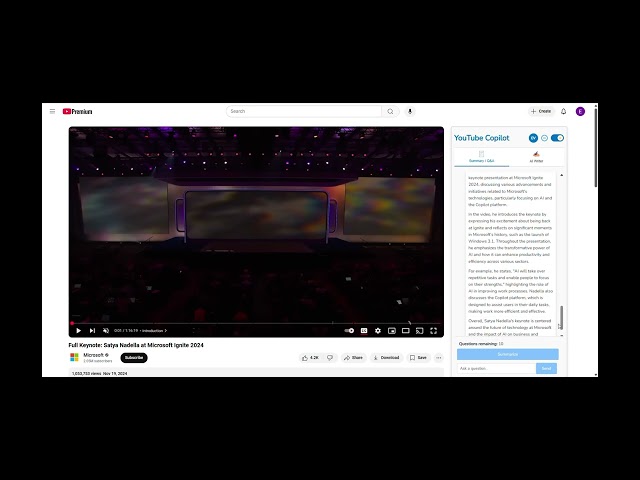Switch to miniplayer mode
This screenshot has height=480, width=640.
[391, 331]
